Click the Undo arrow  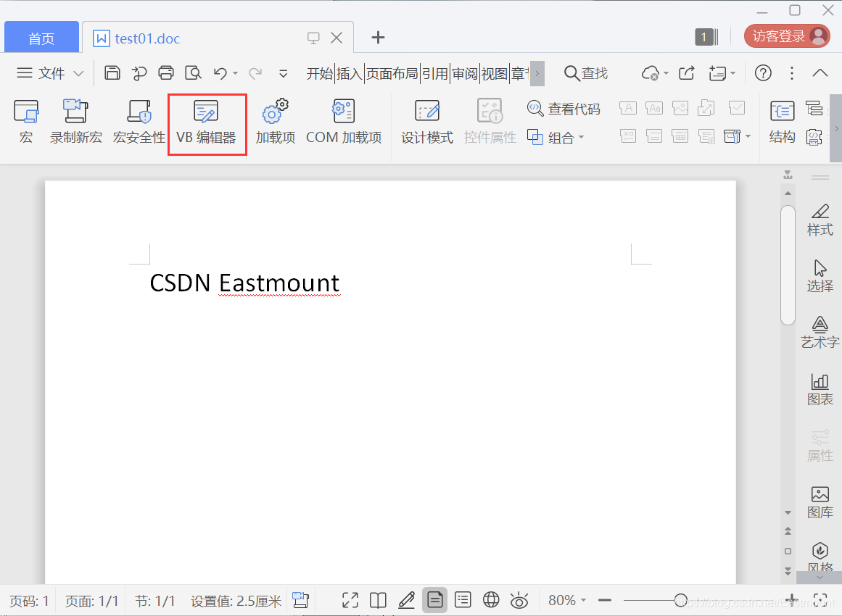220,73
